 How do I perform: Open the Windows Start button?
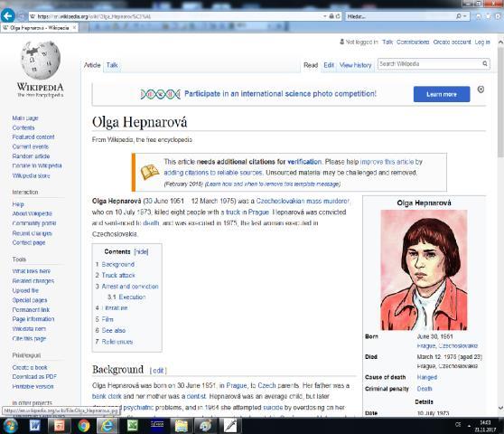(10, 426)
